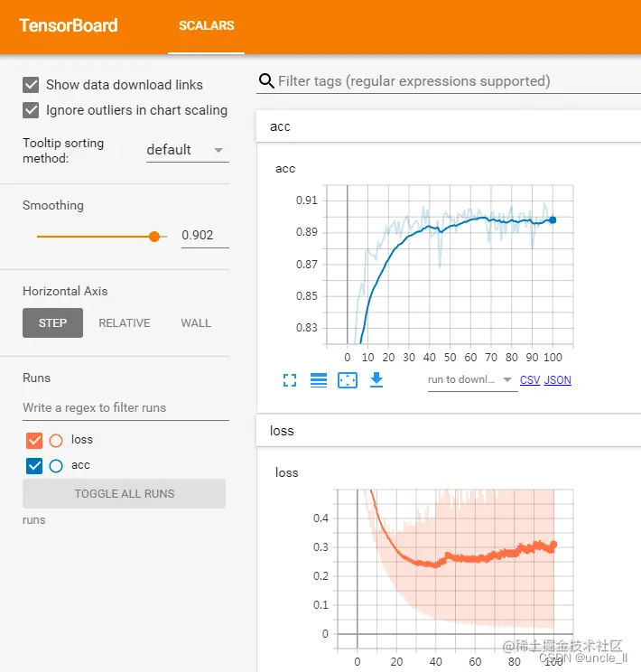
Task: Click Write a regex to filter runs field
Action: coord(125,407)
